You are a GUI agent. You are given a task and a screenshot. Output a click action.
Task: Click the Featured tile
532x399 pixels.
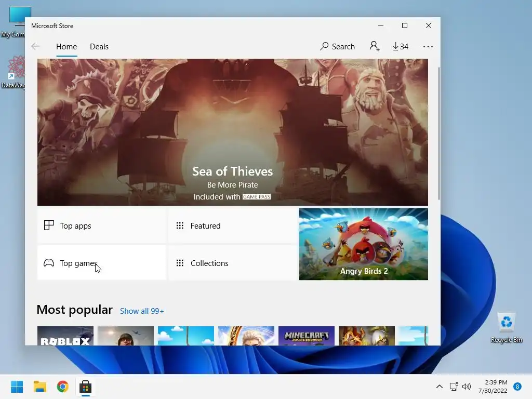pyautogui.click(x=232, y=225)
